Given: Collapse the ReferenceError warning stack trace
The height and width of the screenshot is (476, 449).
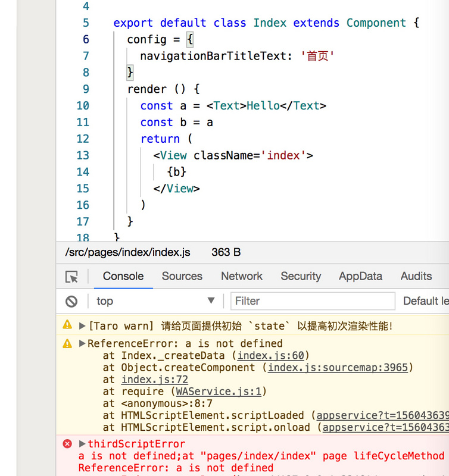Looking at the screenshot, I should [83, 344].
